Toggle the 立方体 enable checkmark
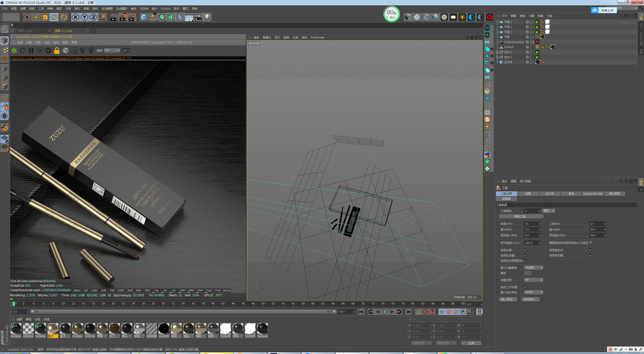 click(x=532, y=62)
